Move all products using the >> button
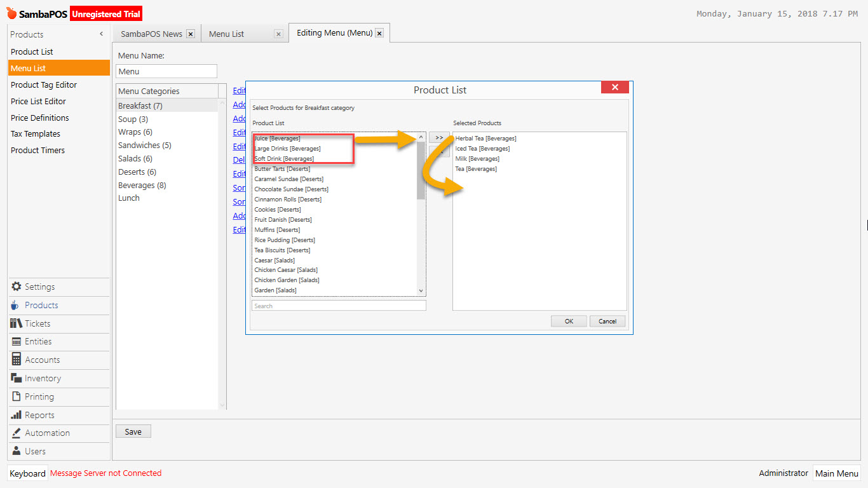The image size is (868, 488). [438, 137]
